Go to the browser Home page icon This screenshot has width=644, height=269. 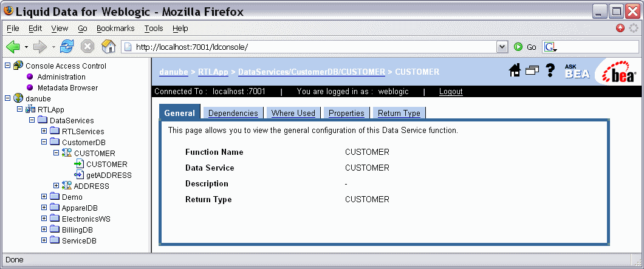click(108, 46)
